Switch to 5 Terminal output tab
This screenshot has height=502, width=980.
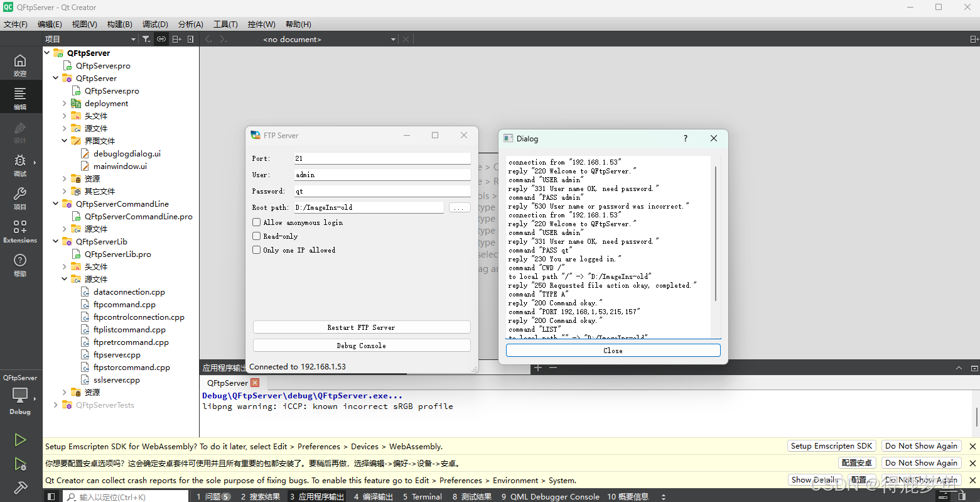[423, 496]
